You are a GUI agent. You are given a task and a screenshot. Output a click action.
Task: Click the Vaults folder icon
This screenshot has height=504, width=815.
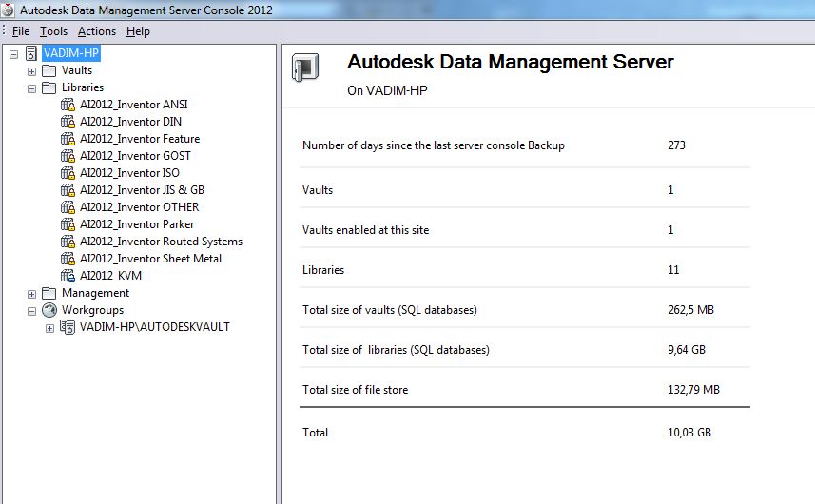49,70
